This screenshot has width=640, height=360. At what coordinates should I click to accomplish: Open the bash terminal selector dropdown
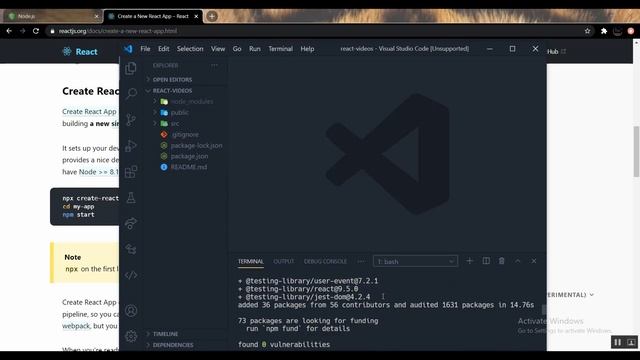[x=415, y=261]
